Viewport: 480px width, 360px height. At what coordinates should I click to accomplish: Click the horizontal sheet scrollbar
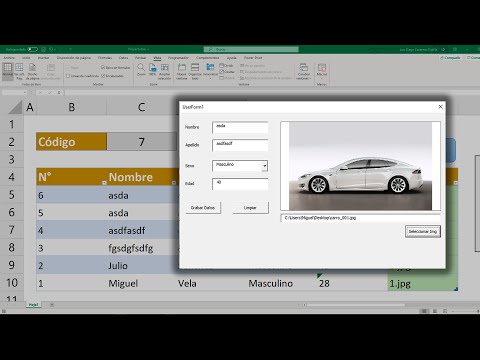point(355,305)
